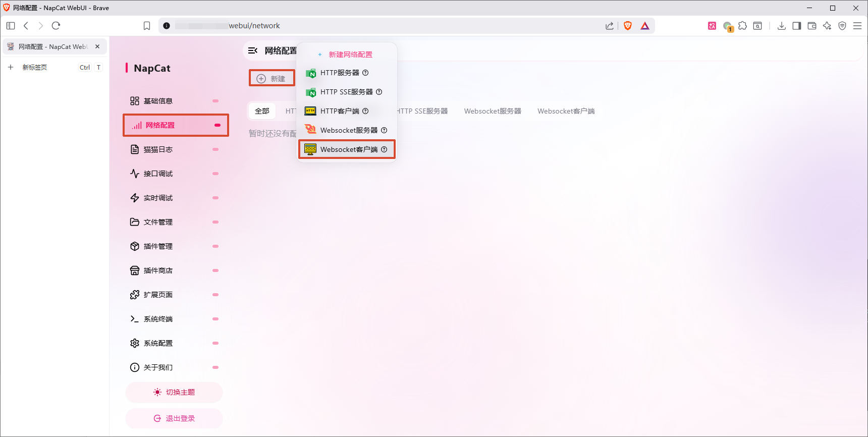Close the 网络配置 - NapCat WebUI tab
Viewport: 868px width, 437px height.
click(97, 46)
